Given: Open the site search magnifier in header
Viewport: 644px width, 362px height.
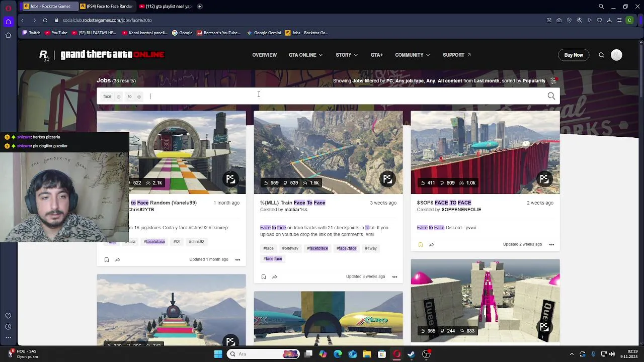Looking at the screenshot, I should [x=601, y=55].
